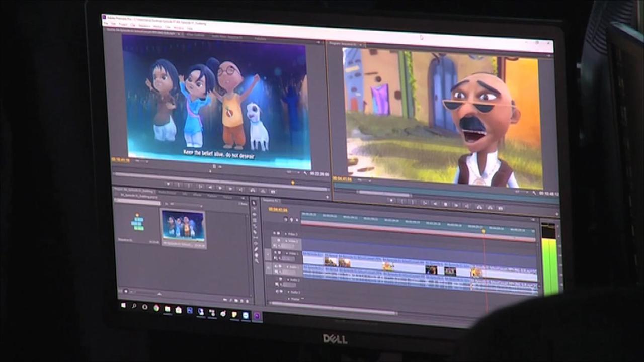Open Source monitor settings wrench
Viewport: 644px width, 362px height.
tap(305, 173)
